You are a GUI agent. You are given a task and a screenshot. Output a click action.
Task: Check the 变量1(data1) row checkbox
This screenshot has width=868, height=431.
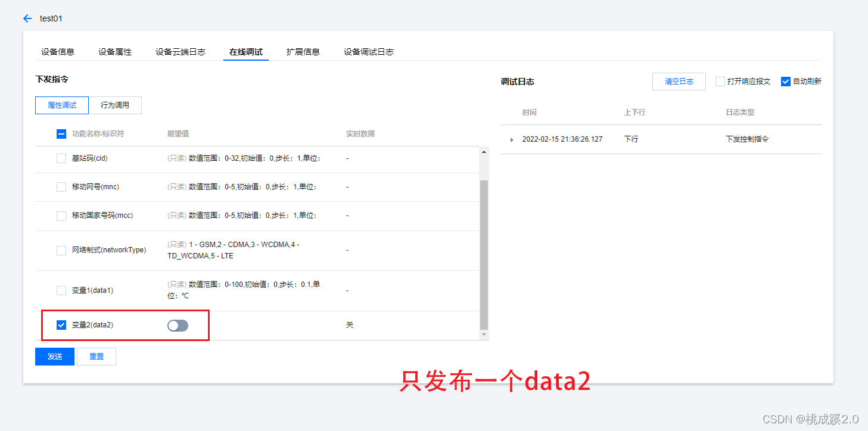point(61,290)
